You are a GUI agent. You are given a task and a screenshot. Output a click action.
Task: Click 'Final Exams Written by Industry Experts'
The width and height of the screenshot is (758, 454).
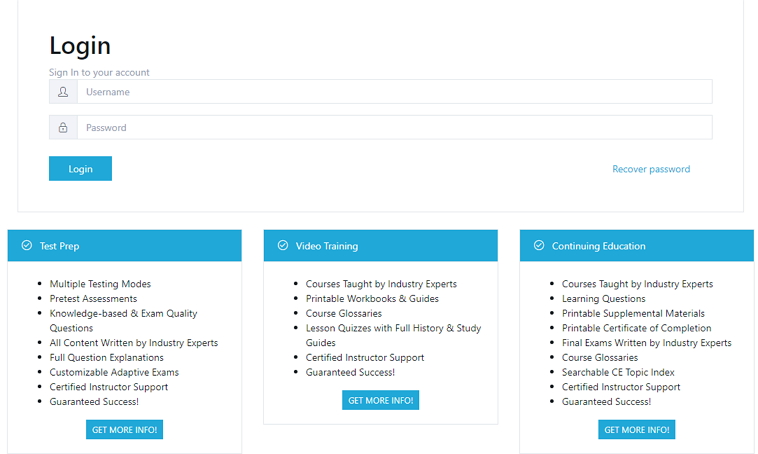(646, 343)
